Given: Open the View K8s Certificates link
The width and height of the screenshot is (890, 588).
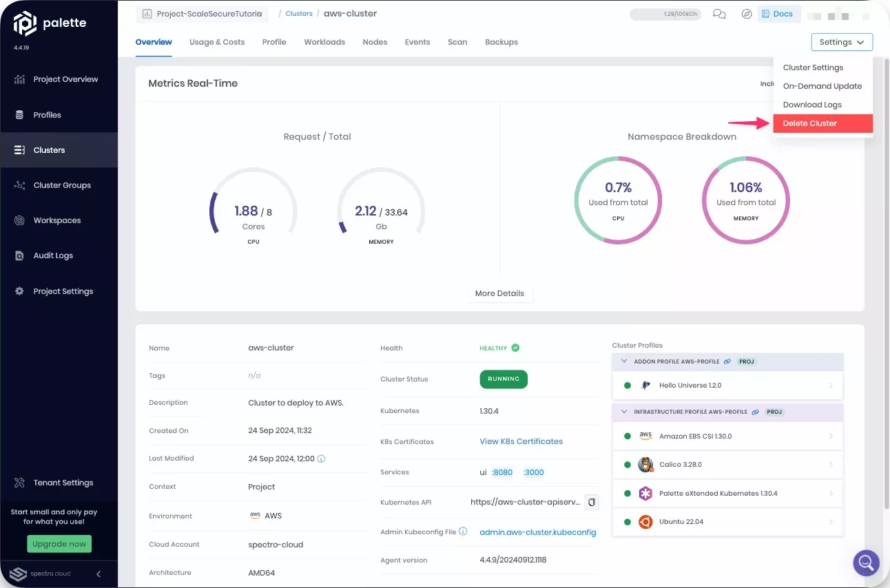Looking at the screenshot, I should (521, 441).
